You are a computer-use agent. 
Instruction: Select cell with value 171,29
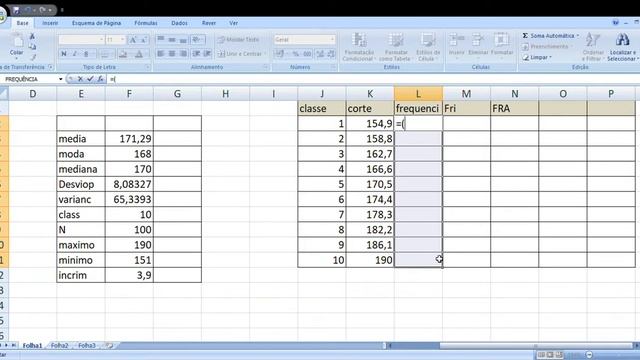[129, 139]
